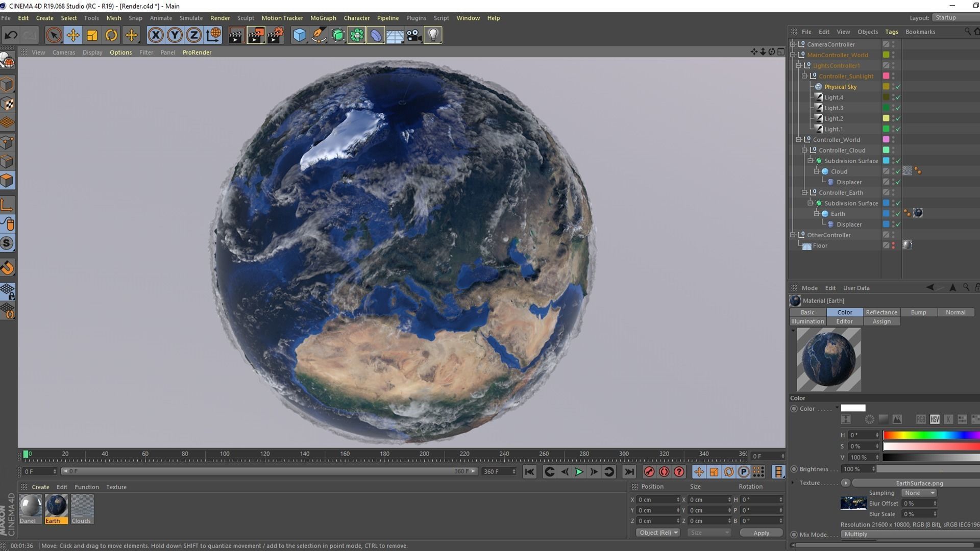Add a Light object
This screenshot has height=551, width=980.
point(433,35)
